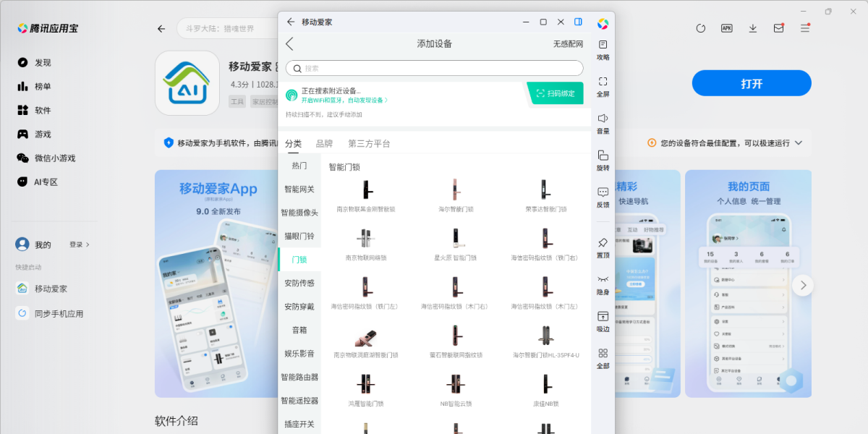Open the 反馈 feedback icon
Viewport: 868px width, 434px height.
click(603, 192)
